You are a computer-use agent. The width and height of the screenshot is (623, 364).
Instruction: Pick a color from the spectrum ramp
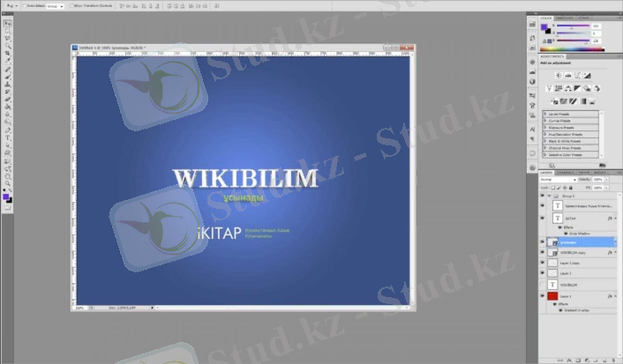click(x=572, y=49)
